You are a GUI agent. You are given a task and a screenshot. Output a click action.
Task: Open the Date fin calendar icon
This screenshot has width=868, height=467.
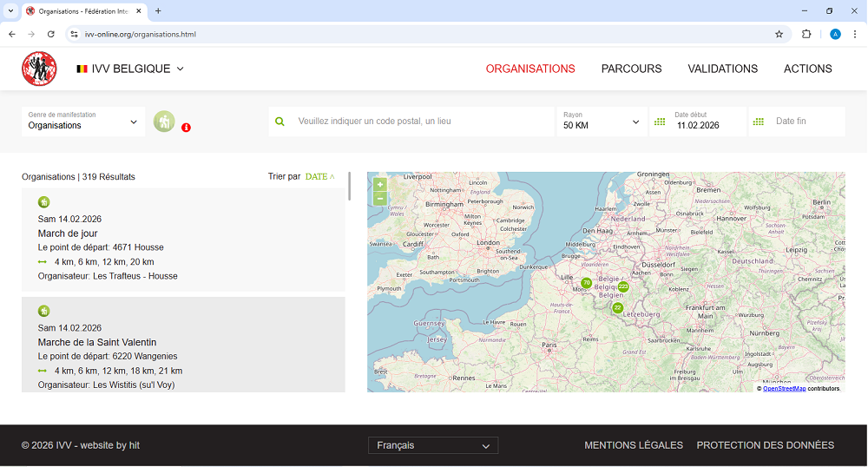tap(759, 122)
